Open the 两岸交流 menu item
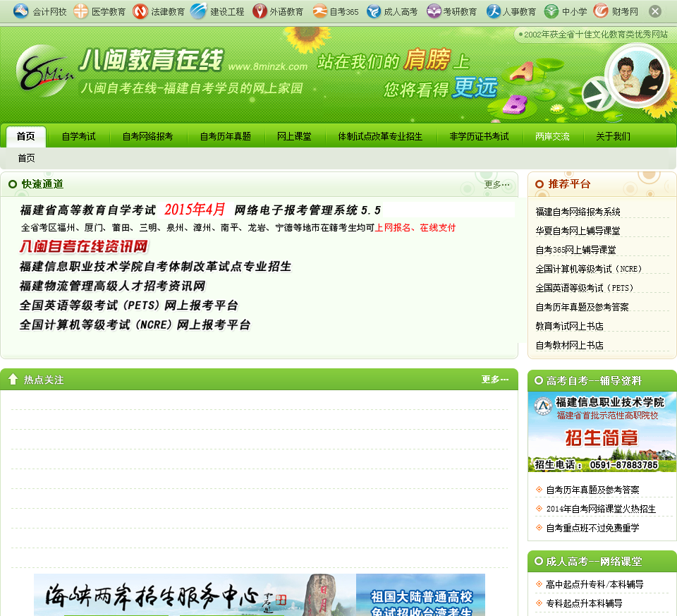The height and width of the screenshot is (616, 677). click(x=552, y=136)
